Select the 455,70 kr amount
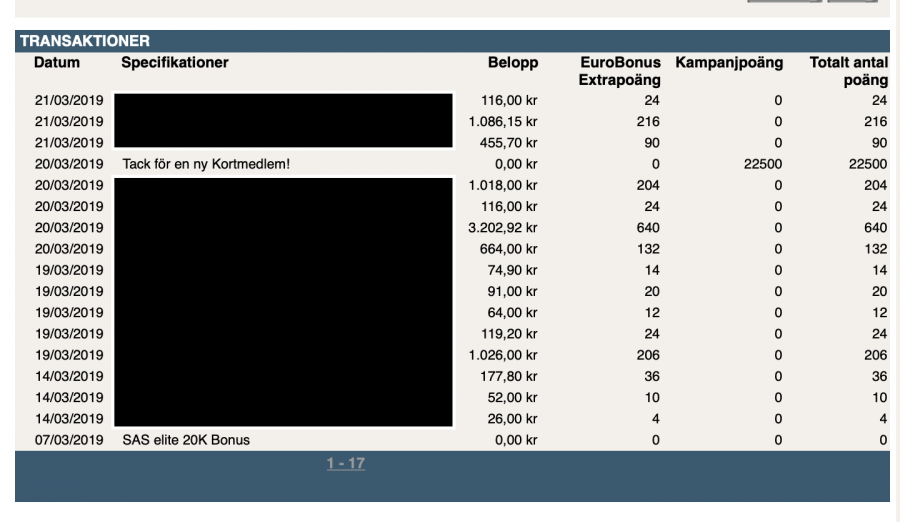This screenshot has height=522, width=900. 510,142
